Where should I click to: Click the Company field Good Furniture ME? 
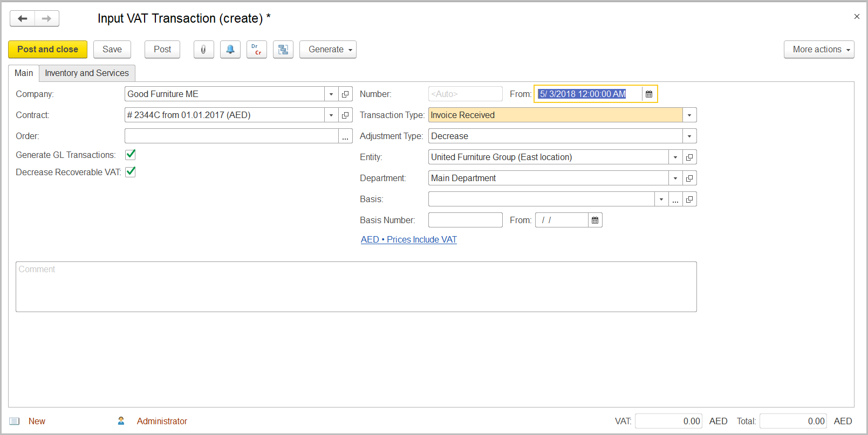point(225,94)
